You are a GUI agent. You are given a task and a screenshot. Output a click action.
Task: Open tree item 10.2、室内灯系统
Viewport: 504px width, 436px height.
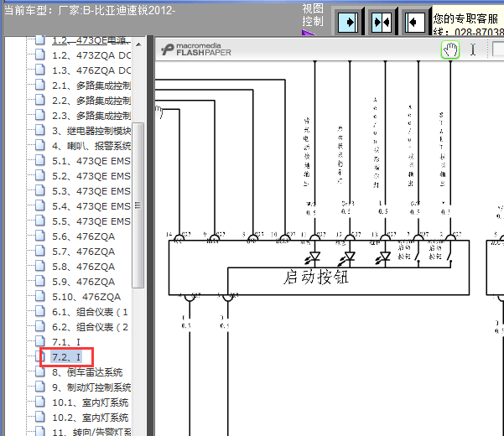coord(91,418)
